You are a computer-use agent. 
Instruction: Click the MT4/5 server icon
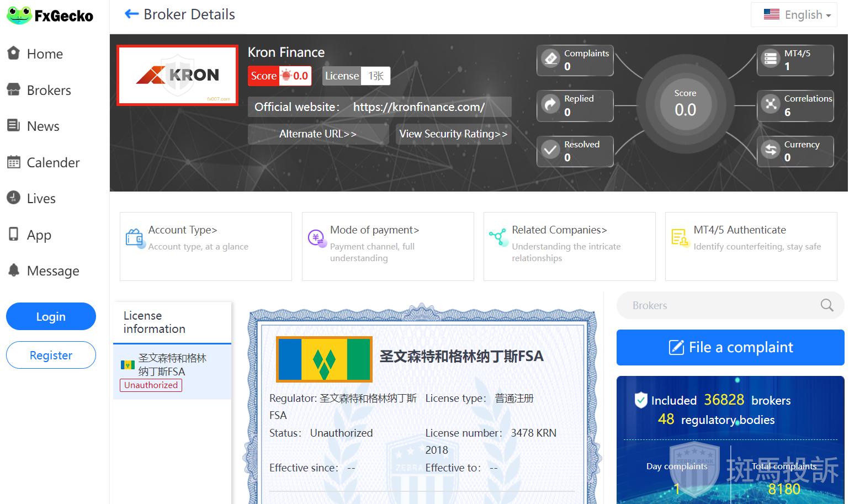[x=770, y=59]
